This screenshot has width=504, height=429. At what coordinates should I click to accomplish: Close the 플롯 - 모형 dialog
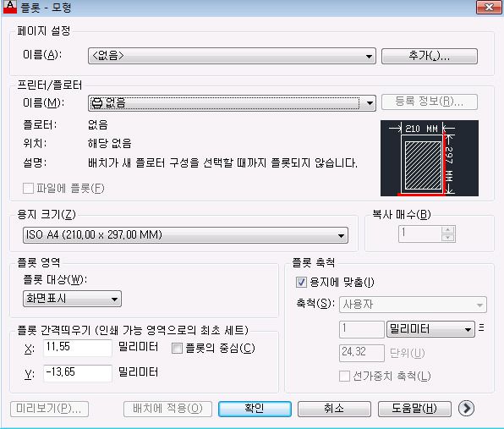489,7
